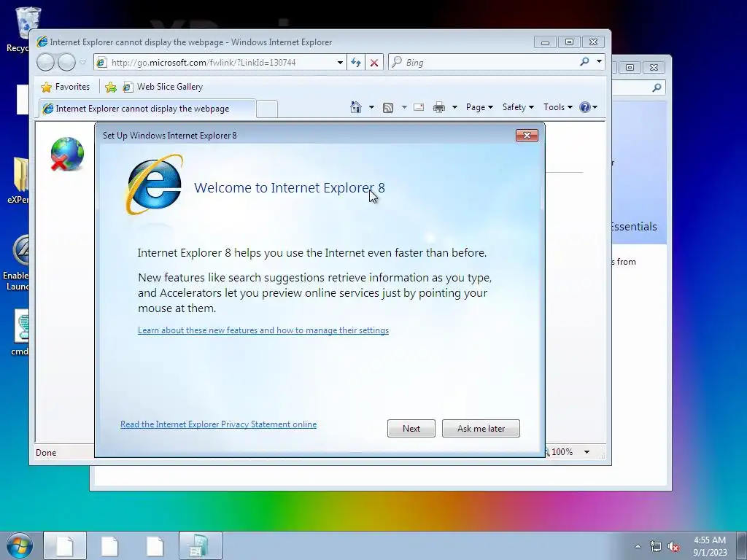Click the Next button in setup dialog
The image size is (747, 560).
[x=411, y=428]
